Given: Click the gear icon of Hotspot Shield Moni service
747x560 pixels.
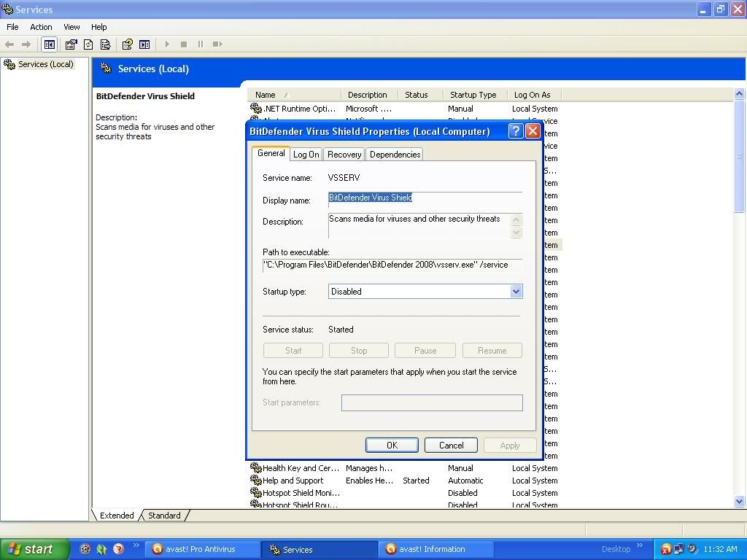Looking at the screenshot, I should (x=256, y=493).
